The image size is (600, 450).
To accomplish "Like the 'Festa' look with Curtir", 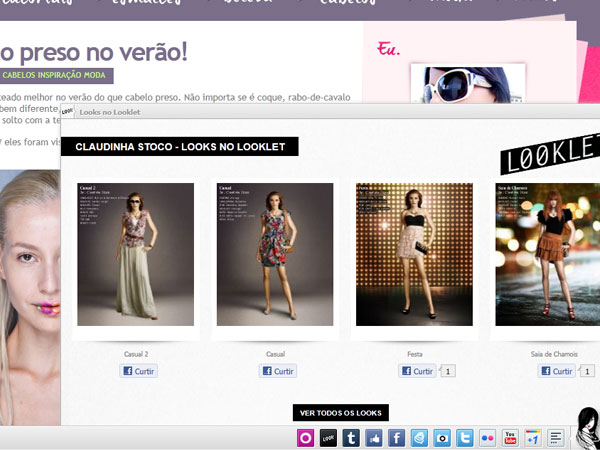I will tap(417, 371).
